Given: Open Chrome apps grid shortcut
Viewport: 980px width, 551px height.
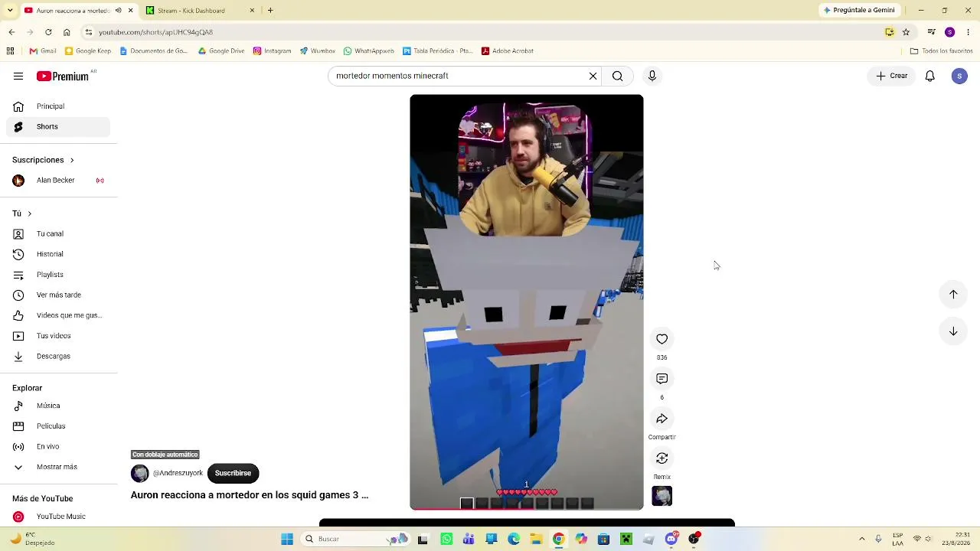Looking at the screenshot, I should tap(10, 51).
